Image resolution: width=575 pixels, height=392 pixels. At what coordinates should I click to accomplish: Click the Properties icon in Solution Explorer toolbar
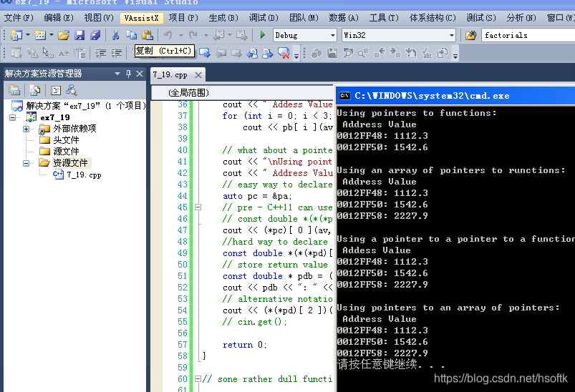point(14,90)
